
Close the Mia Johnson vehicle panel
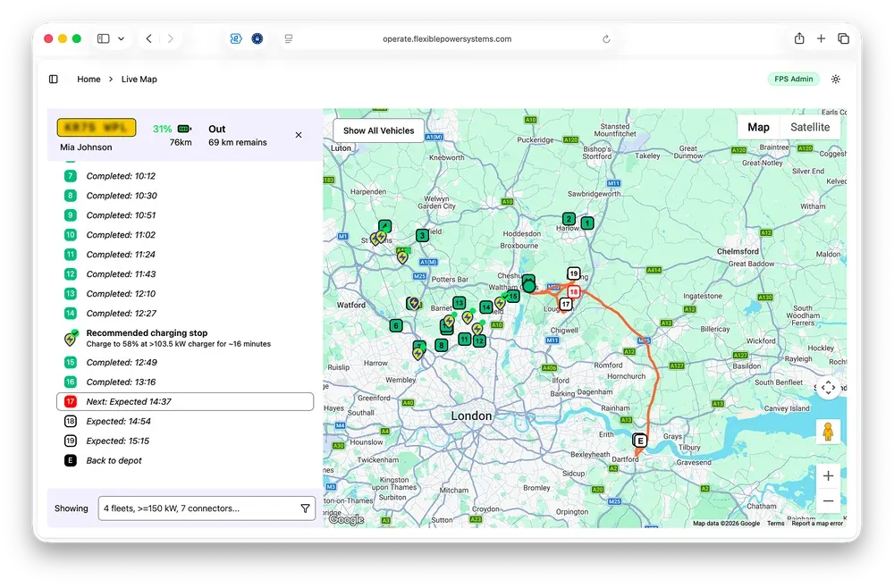point(299,135)
